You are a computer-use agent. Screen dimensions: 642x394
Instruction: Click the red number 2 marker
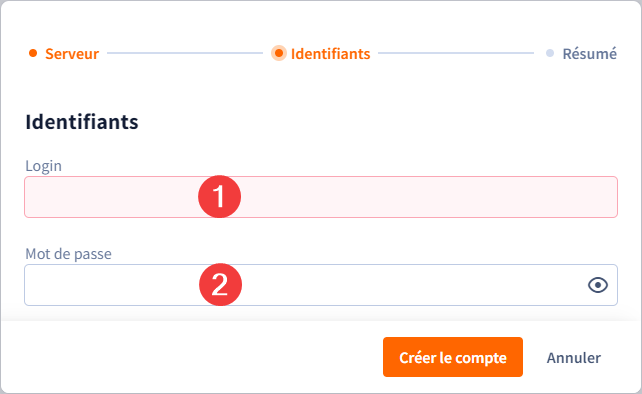(220, 285)
